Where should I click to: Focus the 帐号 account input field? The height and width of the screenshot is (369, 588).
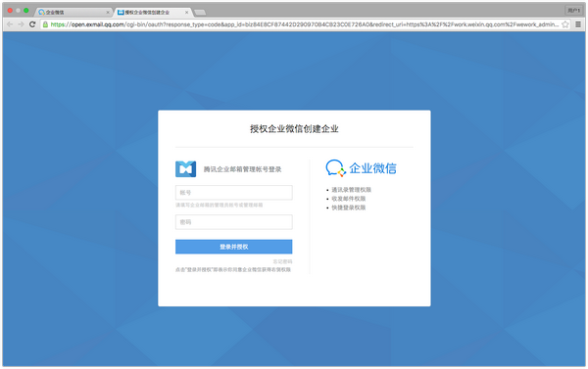tap(233, 193)
